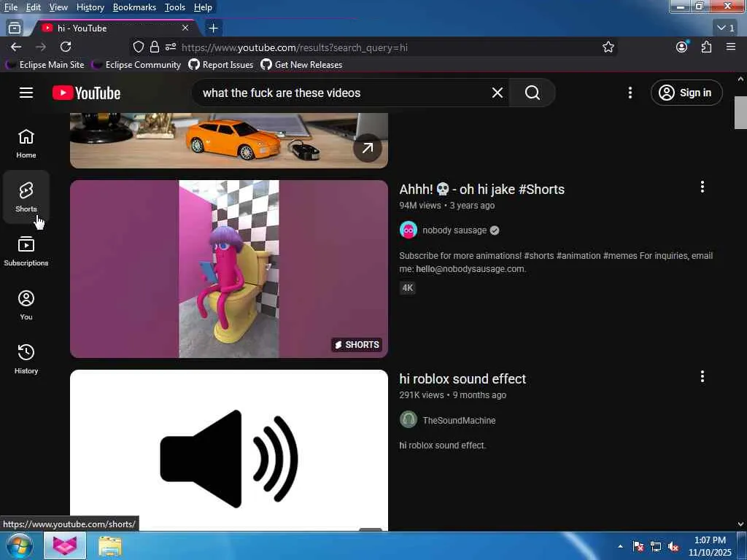Screen dimensions: 747x560
Task: Go back with browser back arrow
Action: (16, 47)
